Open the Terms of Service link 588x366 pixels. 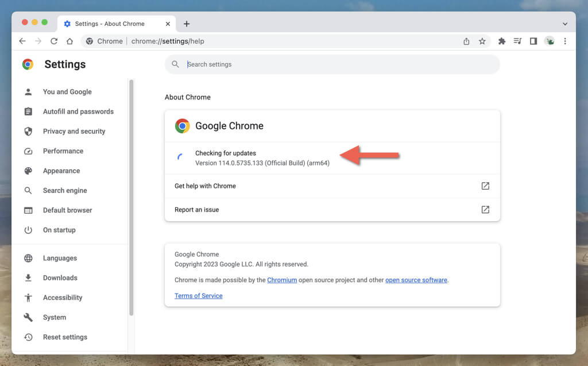tap(199, 296)
